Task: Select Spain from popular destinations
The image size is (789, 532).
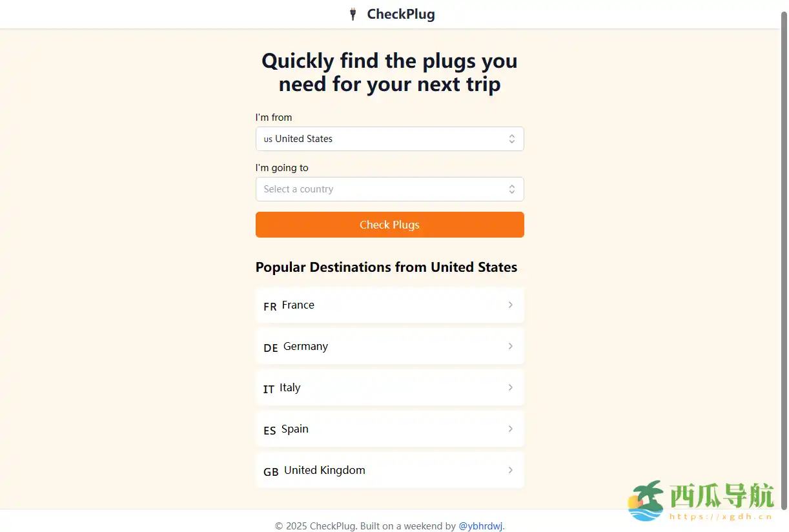Action: 389,429
